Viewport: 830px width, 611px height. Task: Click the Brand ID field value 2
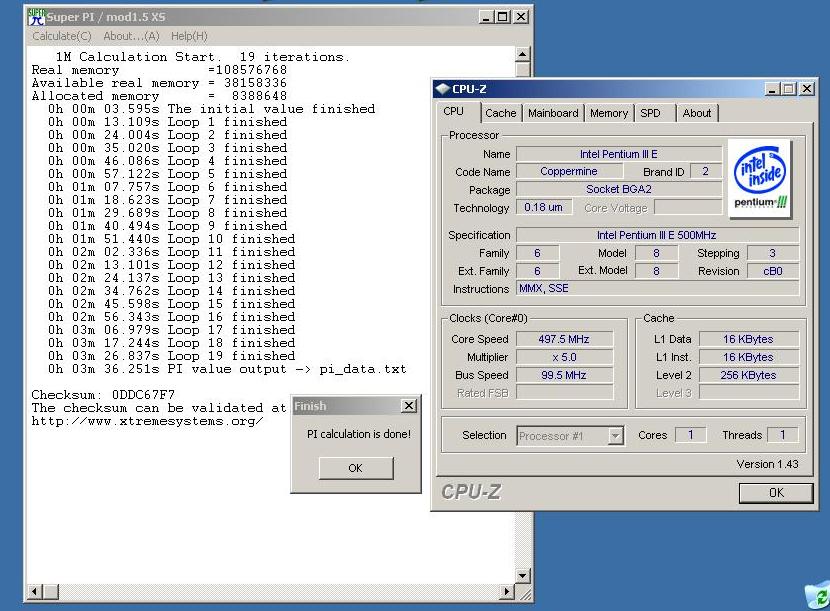(706, 171)
